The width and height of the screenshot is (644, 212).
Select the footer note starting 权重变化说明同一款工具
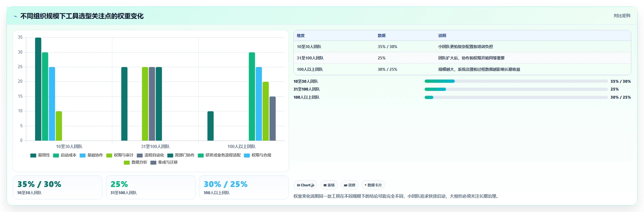(x=396, y=196)
